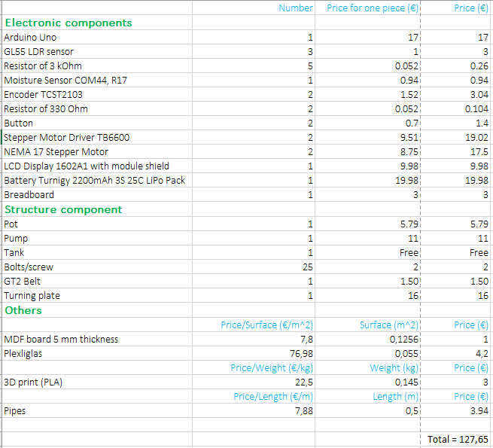The width and height of the screenshot is (493, 448).
Task: Select the 9.51 unit price cell
Action: [367, 138]
